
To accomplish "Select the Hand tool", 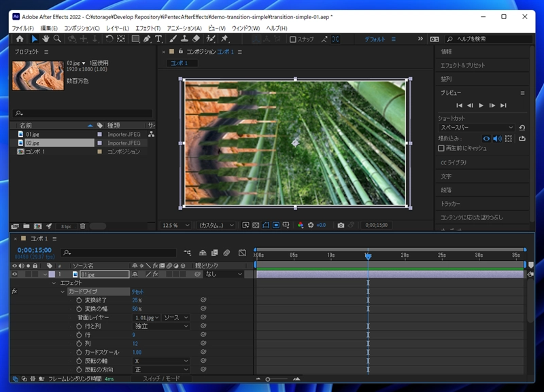I will click(x=46, y=39).
